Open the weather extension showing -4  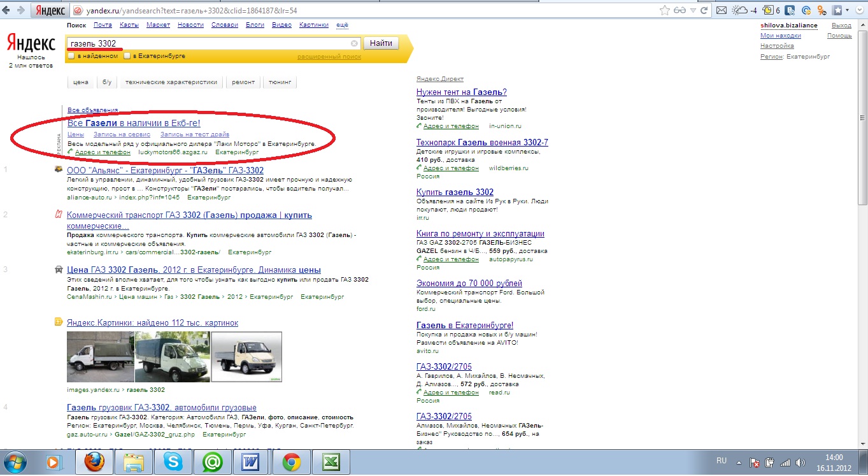click(x=745, y=10)
